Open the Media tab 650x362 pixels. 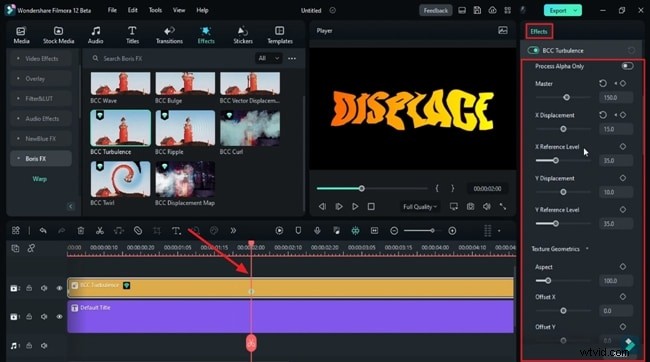tap(21, 35)
